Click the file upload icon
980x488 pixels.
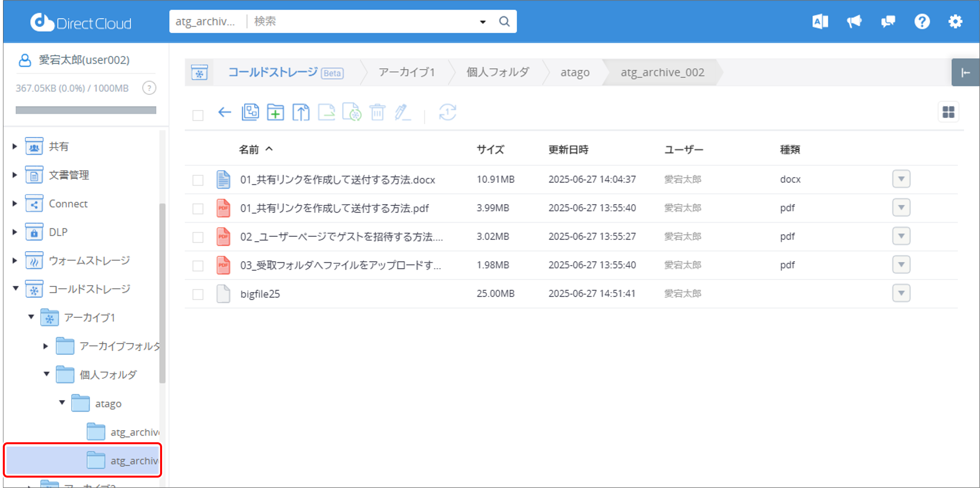301,112
